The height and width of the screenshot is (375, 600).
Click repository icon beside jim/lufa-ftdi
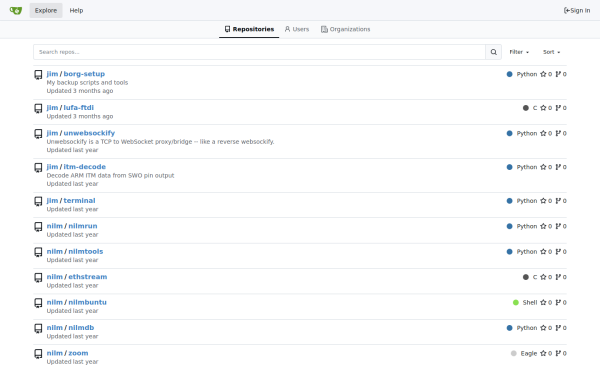[x=38, y=108]
